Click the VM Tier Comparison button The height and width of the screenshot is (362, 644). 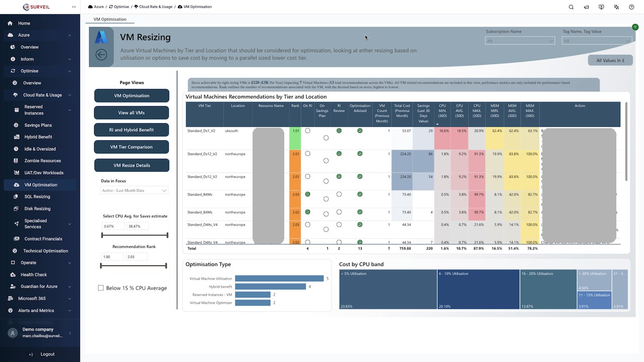131,147
